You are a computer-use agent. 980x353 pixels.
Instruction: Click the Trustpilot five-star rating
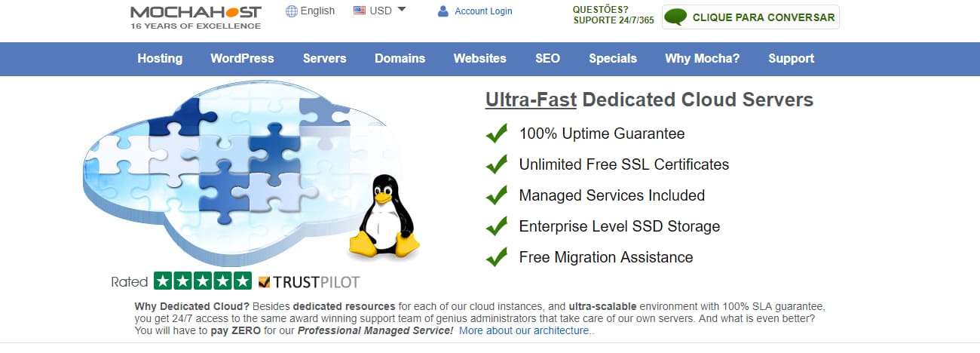[202, 281]
